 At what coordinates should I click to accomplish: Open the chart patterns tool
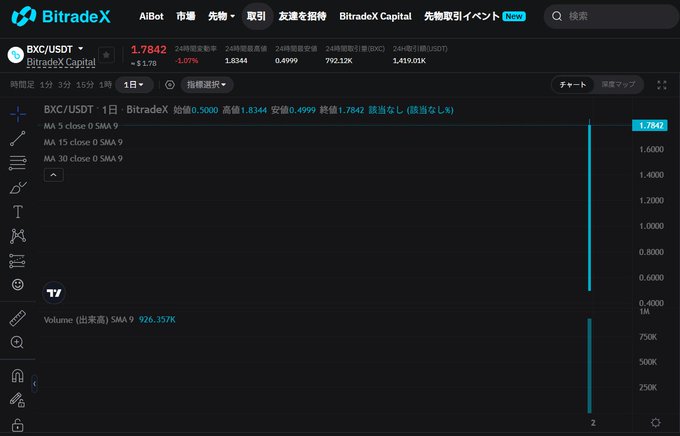coord(18,236)
